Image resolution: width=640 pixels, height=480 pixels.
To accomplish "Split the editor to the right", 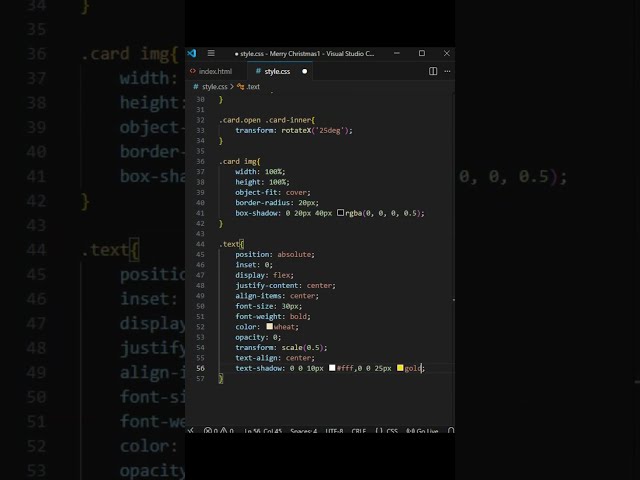I will click(433, 71).
